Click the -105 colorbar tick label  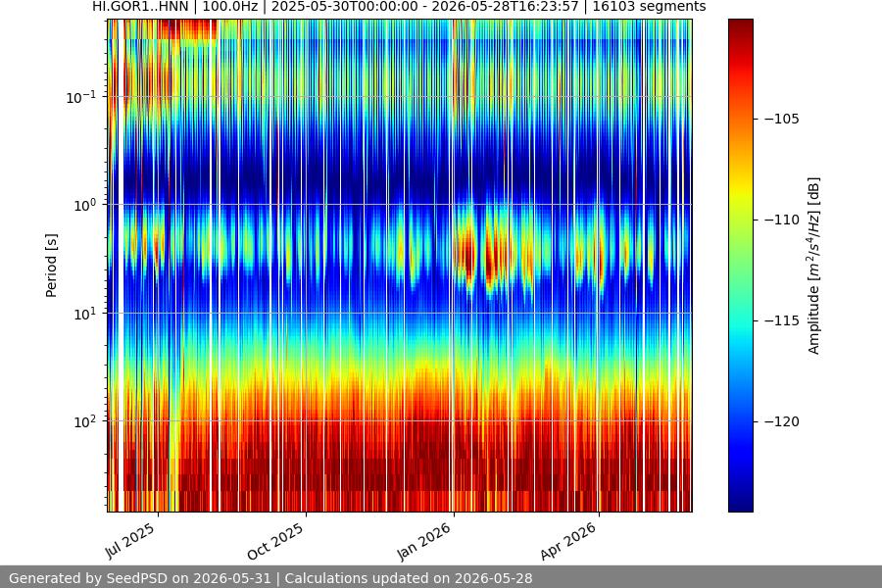782,119
